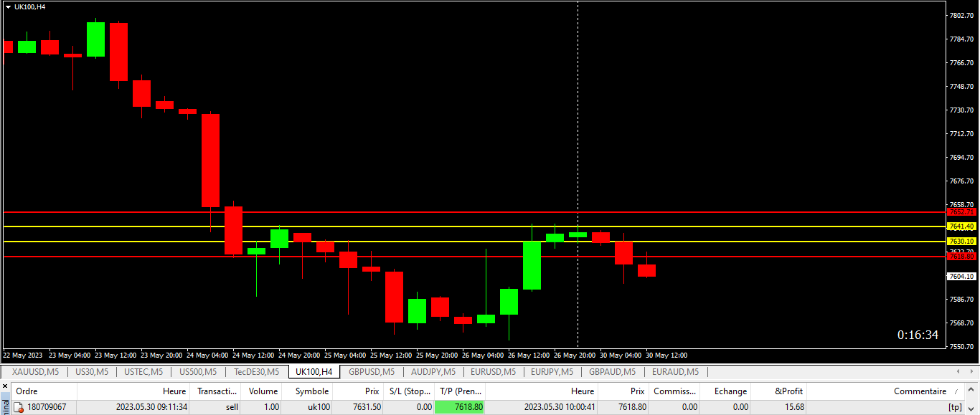This screenshot has height=415, width=980.
Task: Select the green T/P cell 7618.80
Action: click(460, 407)
